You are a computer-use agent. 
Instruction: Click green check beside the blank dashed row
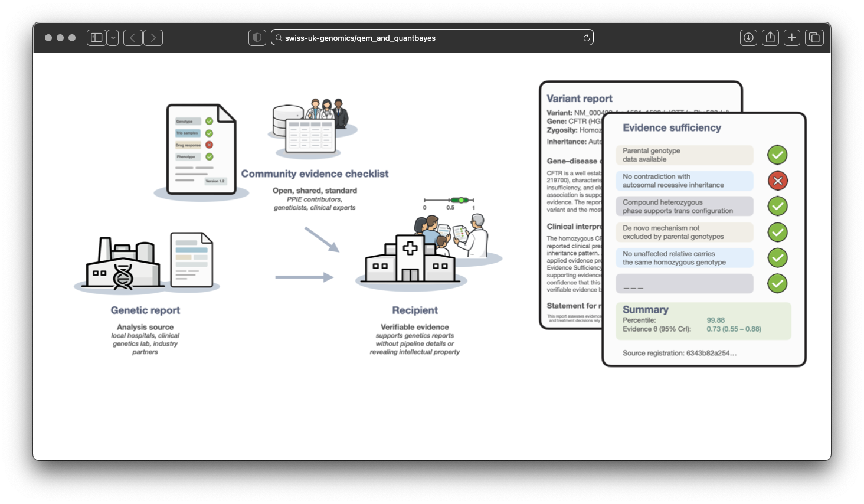777,284
